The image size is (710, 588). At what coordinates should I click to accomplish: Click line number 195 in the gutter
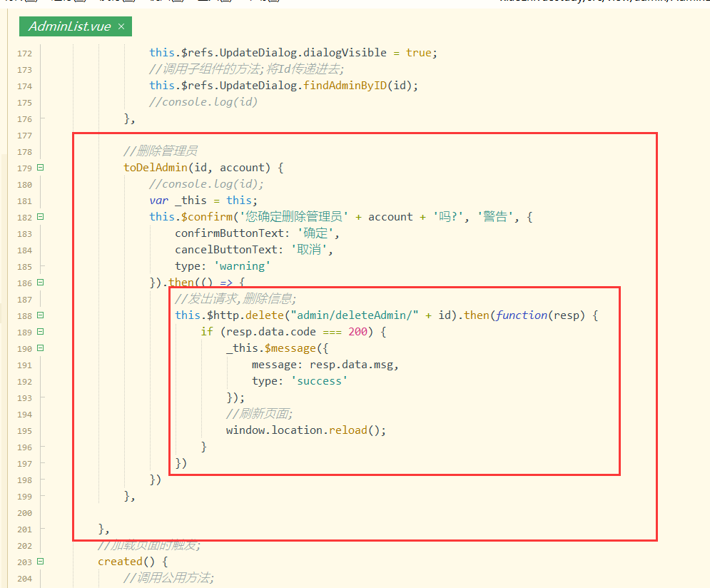click(x=24, y=431)
